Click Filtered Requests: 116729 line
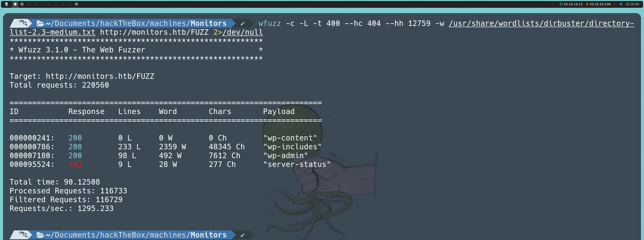This screenshot has height=240, width=644. [x=66, y=200]
